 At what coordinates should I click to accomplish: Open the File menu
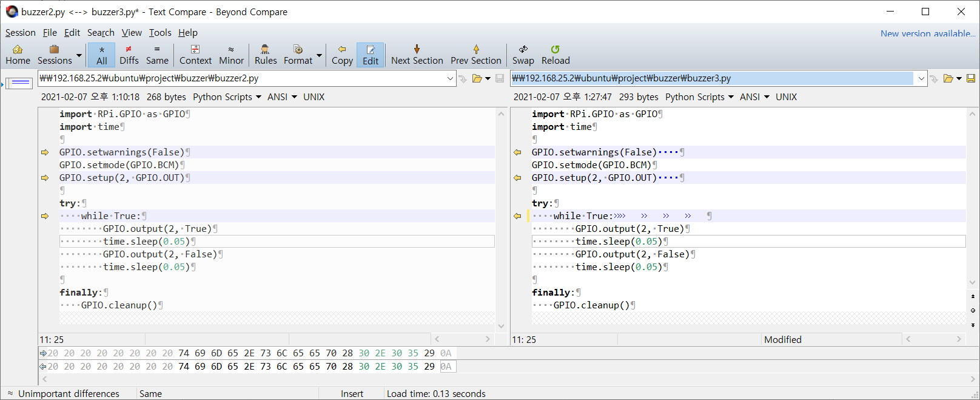pos(50,33)
